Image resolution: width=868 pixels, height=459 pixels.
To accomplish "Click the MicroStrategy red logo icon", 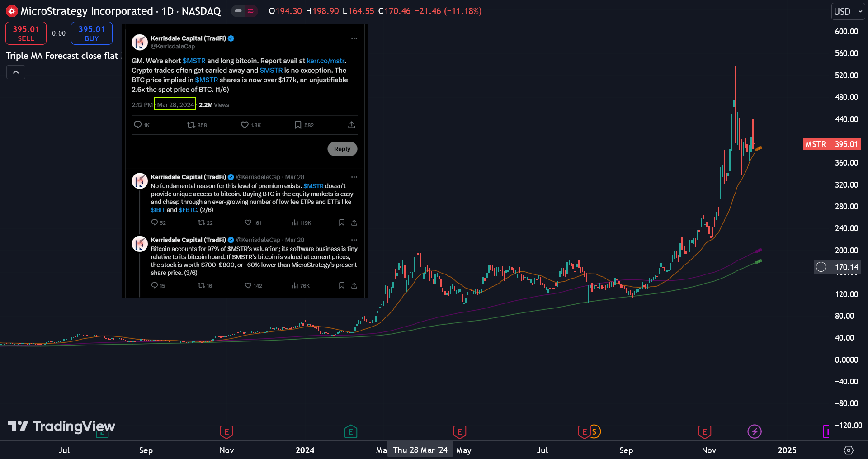I will pyautogui.click(x=11, y=11).
